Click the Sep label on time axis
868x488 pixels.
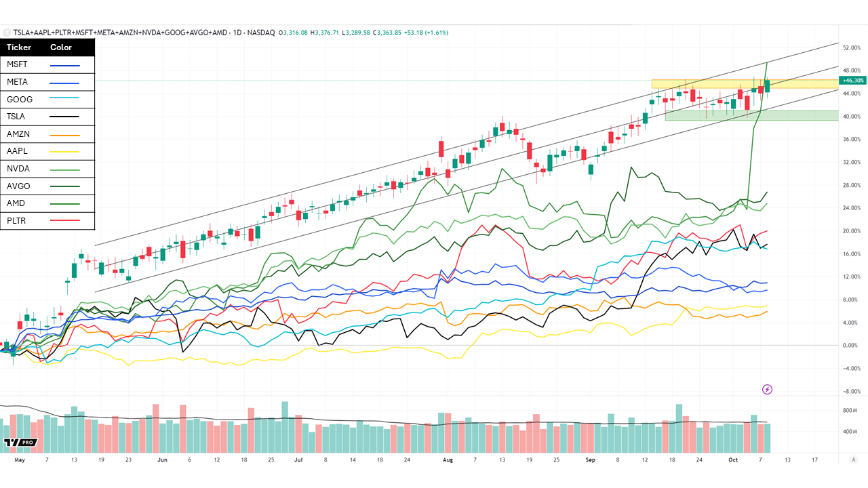pyautogui.click(x=591, y=460)
